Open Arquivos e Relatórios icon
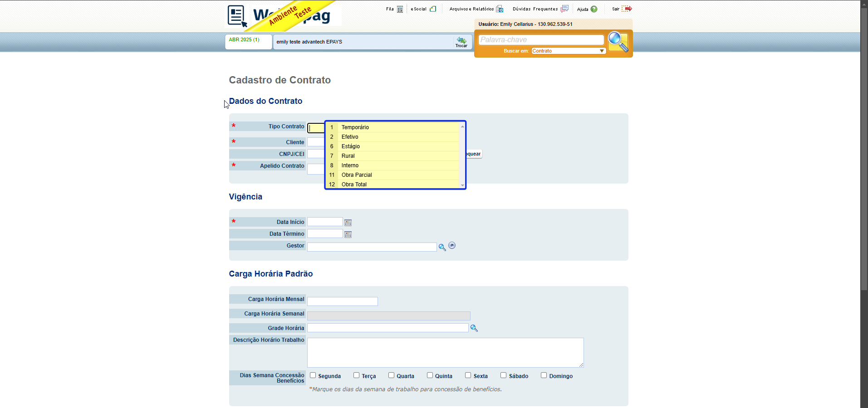Image resolution: width=868 pixels, height=408 pixels. coord(500,9)
